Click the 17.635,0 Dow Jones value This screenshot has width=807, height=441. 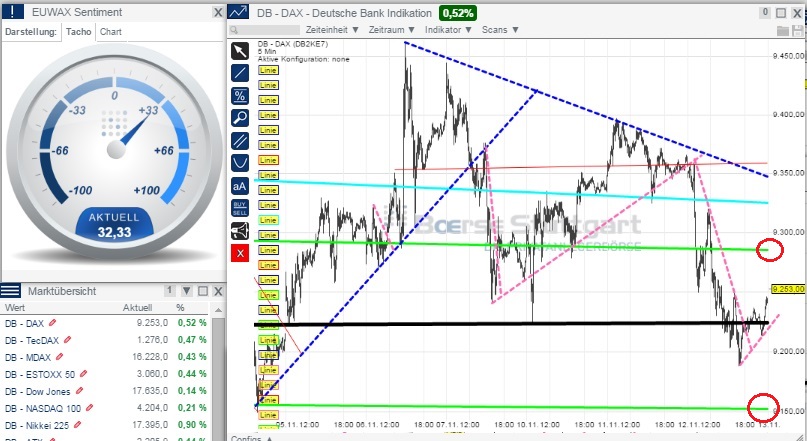(x=150, y=391)
